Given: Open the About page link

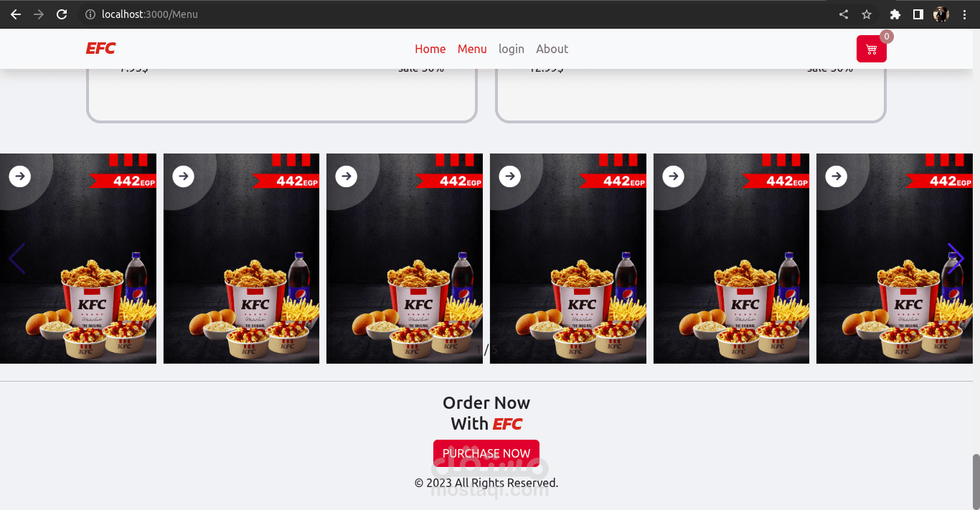Looking at the screenshot, I should [552, 49].
